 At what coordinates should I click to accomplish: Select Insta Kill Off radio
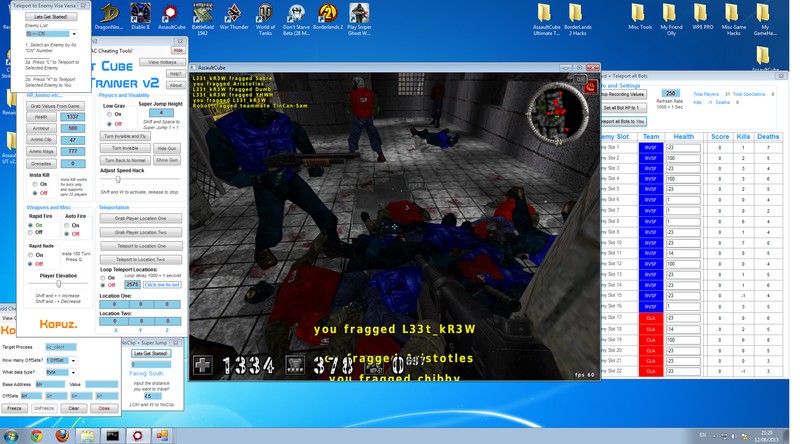tap(35, 193)
